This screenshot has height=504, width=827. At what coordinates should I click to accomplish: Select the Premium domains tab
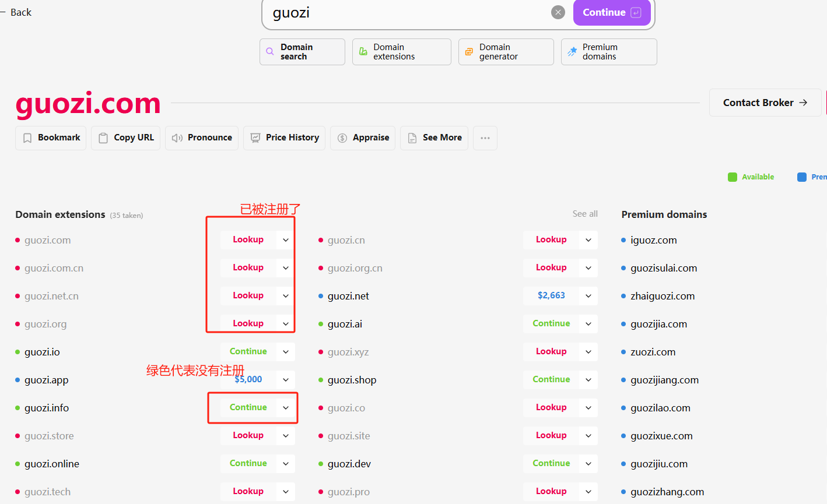click(608, 52)
